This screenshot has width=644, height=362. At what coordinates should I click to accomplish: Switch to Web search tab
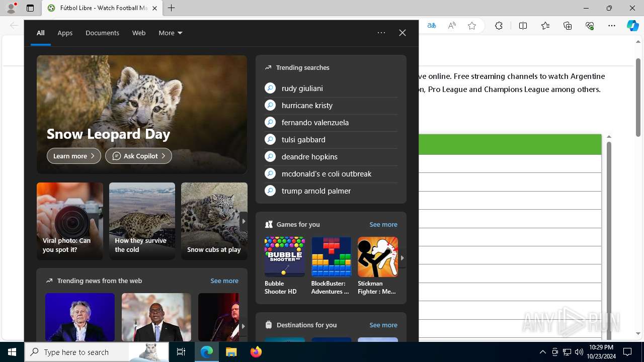tap(139, 33)
